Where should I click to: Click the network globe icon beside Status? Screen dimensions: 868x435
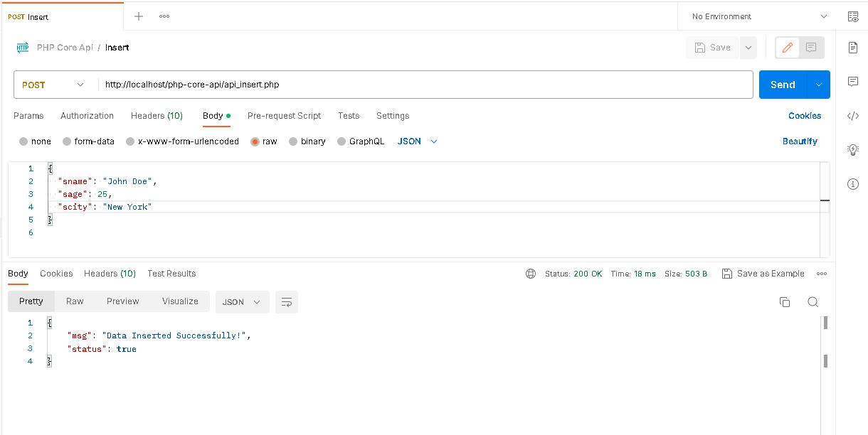point(531,274)
